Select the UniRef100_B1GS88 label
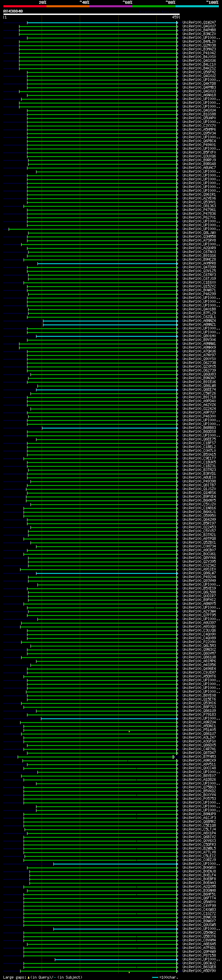This screenshot has width=222, height=980. point(199,114)
